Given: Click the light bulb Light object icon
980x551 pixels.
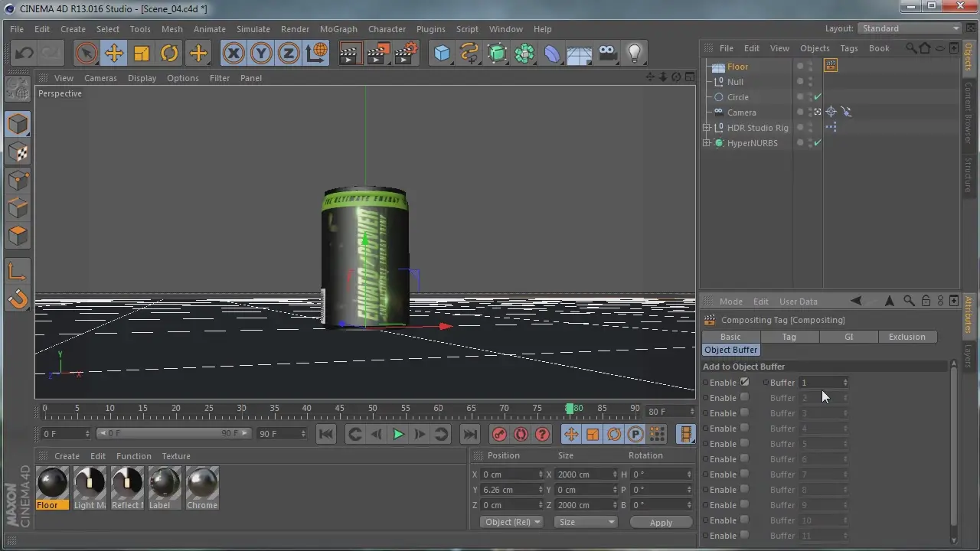Looking at the screenshot, I should (635, 53).
